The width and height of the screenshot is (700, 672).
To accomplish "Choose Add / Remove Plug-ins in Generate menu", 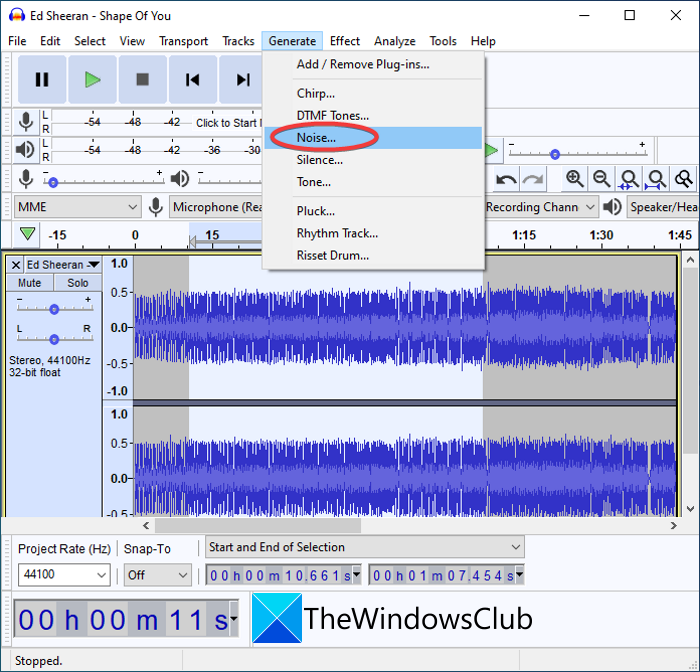I will click(x=373, y=64).
